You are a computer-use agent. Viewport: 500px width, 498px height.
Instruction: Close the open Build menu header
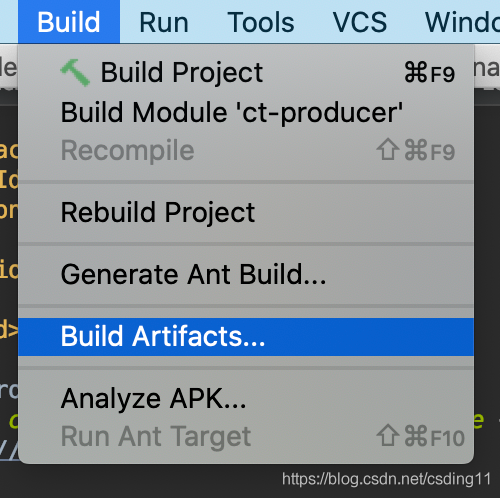(69, 22)
